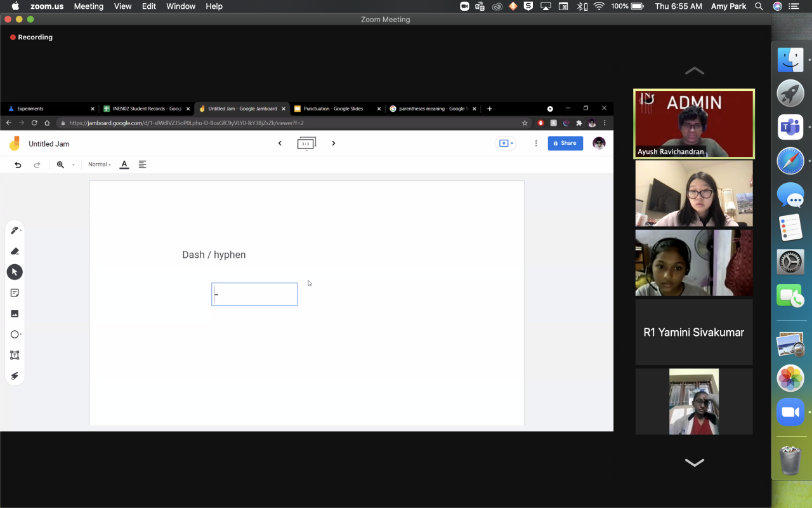Click the browser home button
The height and width of the screenshot is (508, 812).
(47, 123)
